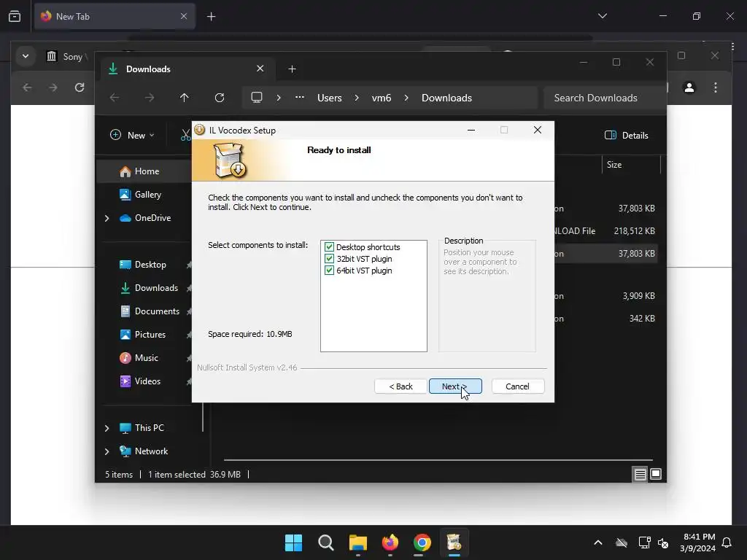Viewport: 747px width, 560px height.
Task: Open the browser profile account icon
Action: [x=689, y=87]
